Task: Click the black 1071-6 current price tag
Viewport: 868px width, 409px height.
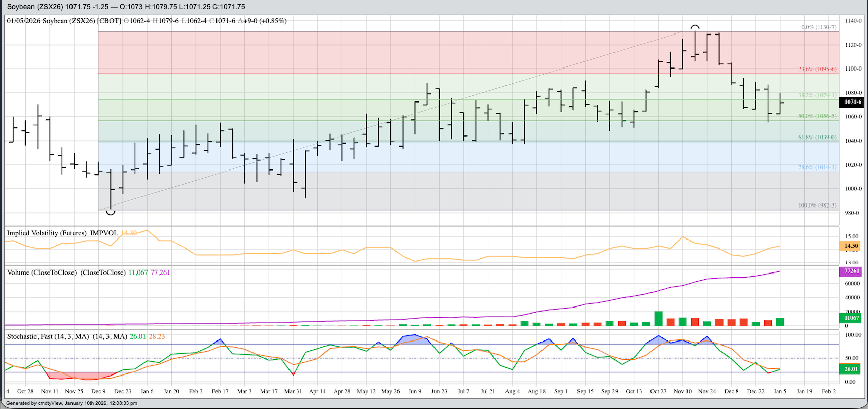Action: (852, 102)
